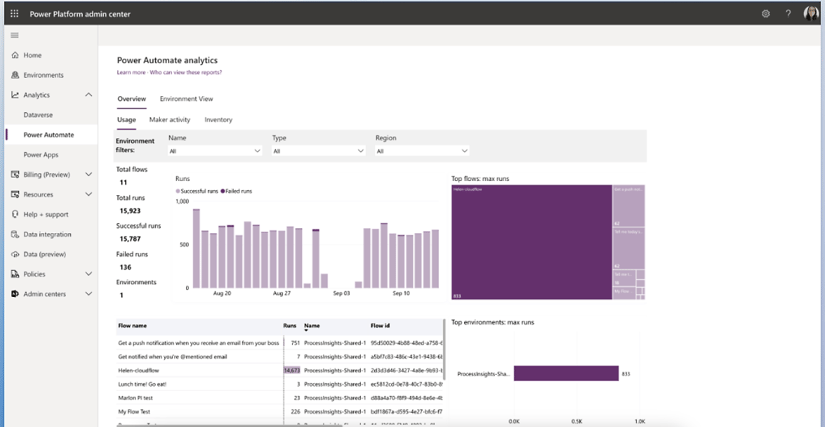Viewport: 825px width, 427px height.
Task: Select Power Apps under Analytics
Action: point(41,155)
